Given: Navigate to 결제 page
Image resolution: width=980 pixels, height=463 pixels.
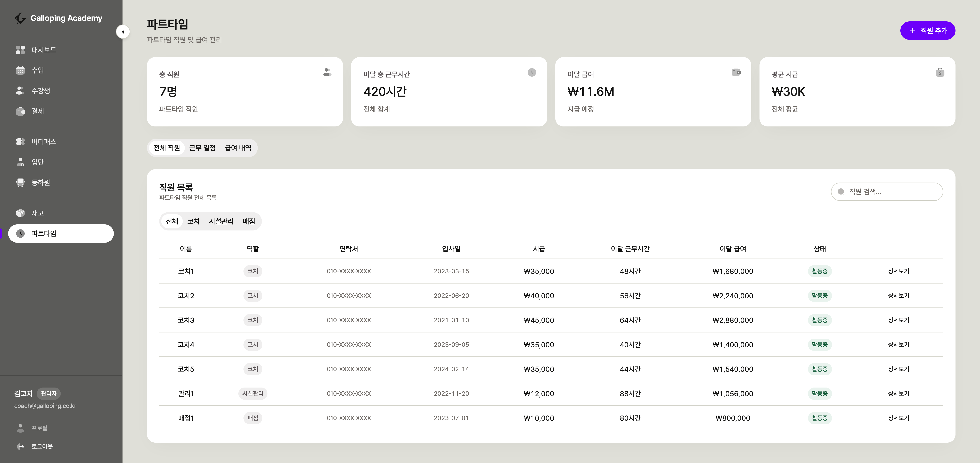Looking at the screenshot, I should pyautogui.click(x=61, y=111).
